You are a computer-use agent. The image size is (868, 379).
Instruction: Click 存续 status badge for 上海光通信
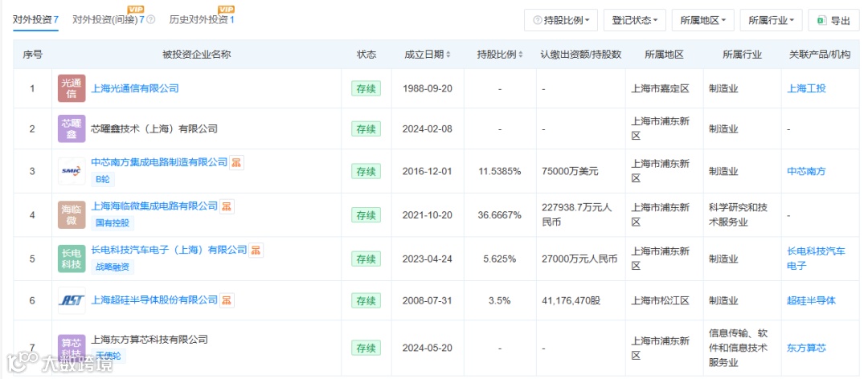point(366,88)
